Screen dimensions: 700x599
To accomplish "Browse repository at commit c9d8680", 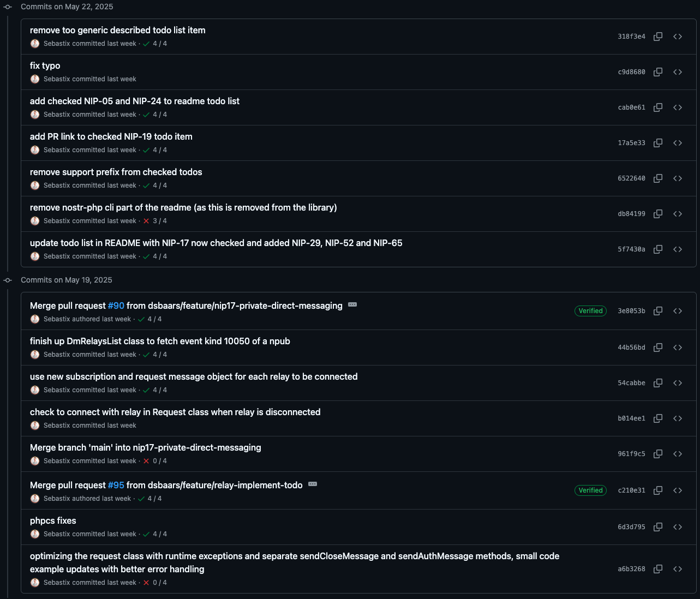I will click(678, 72).
